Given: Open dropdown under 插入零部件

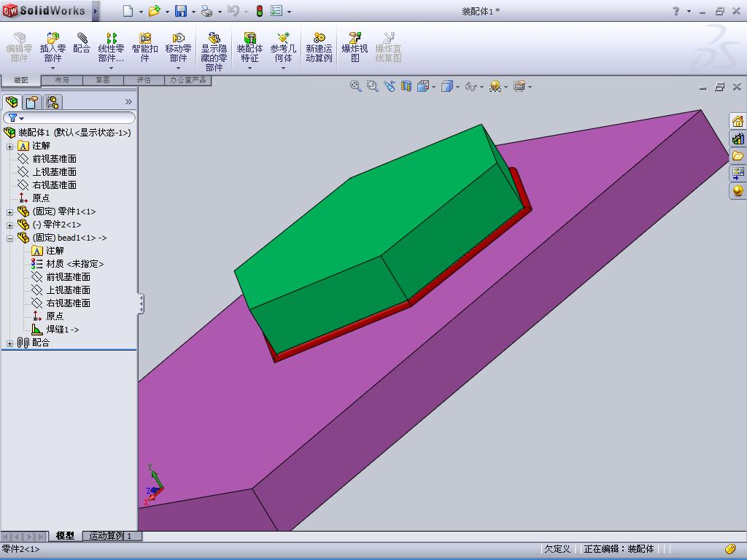Looking at the screenshot, I should point(53,68).
